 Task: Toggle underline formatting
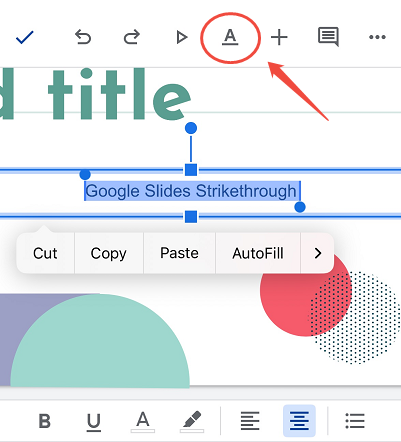pos(94,422)
